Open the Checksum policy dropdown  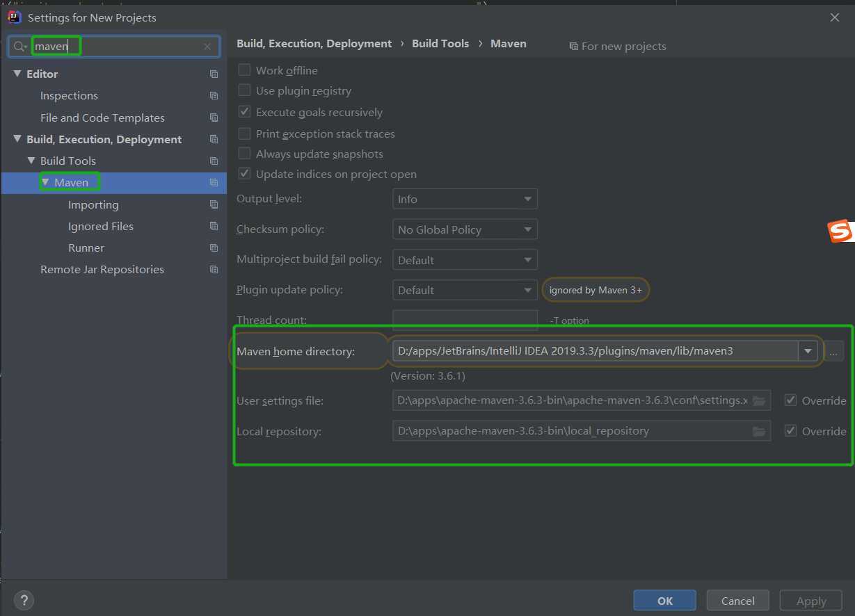pos(465,229)
